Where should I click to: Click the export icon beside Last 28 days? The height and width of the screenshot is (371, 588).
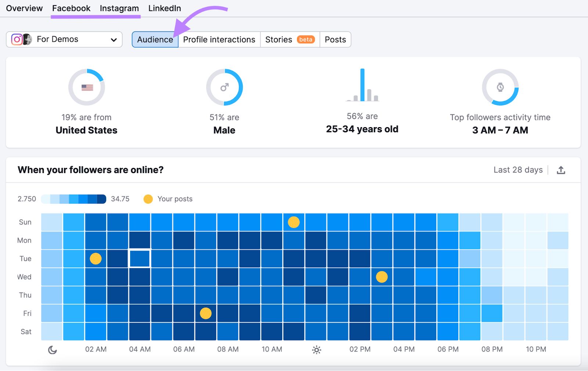click(x=561, y=170)
